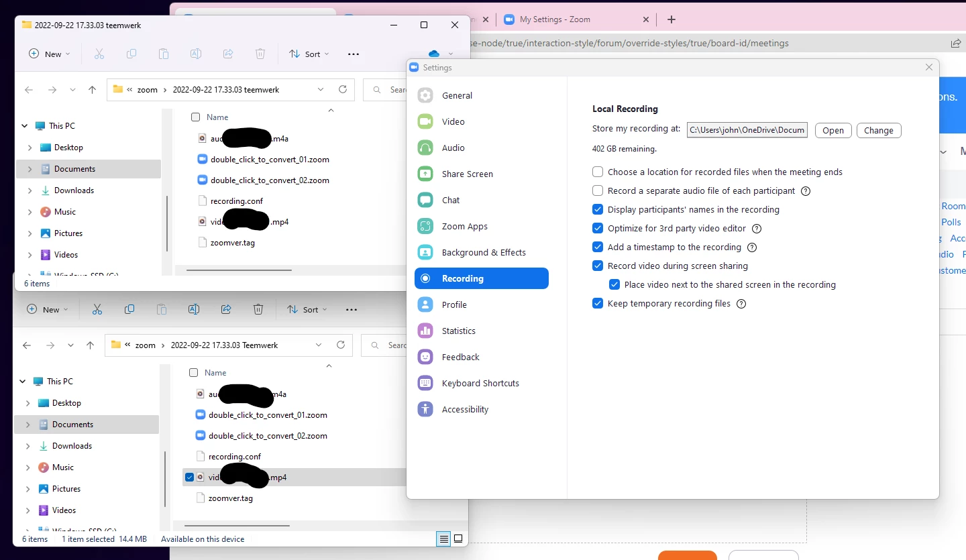Go up one folder in upper Explorer
This screenshot has width=966, height=560.
pyautogui.click(x=93, y=89)
